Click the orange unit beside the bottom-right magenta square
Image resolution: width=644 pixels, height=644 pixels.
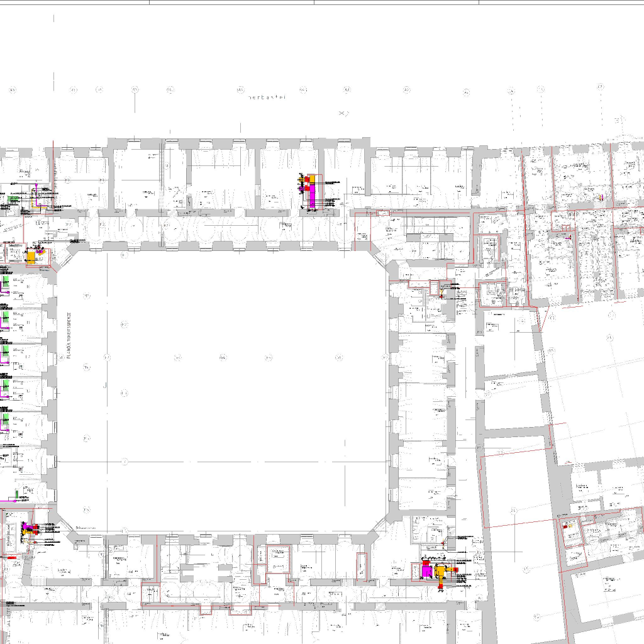pyautogui.click(x=441, y=572)
